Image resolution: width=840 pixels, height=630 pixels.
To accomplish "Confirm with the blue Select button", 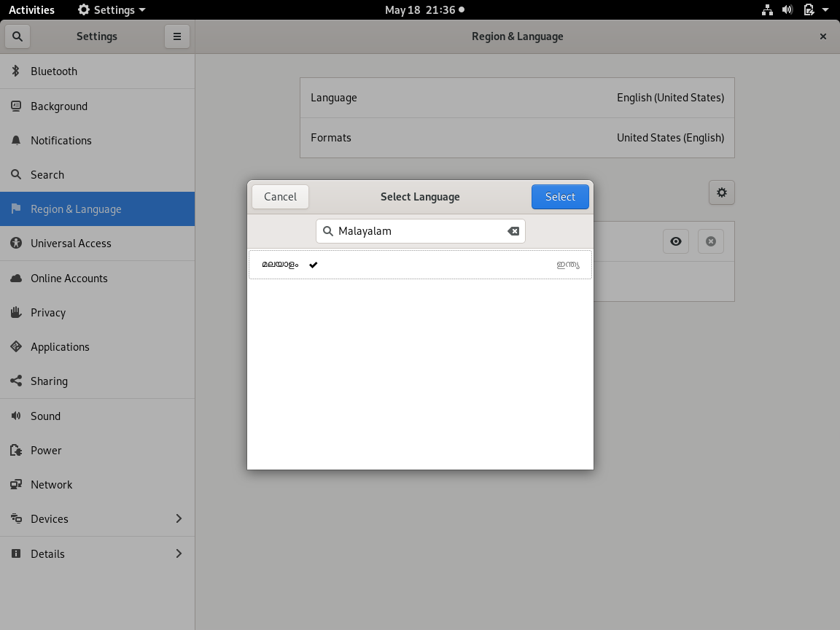I will tap(559, 197).
